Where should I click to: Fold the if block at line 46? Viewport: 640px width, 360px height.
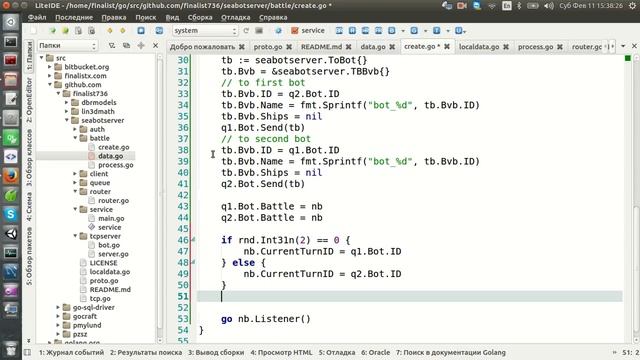coord(193,240)
